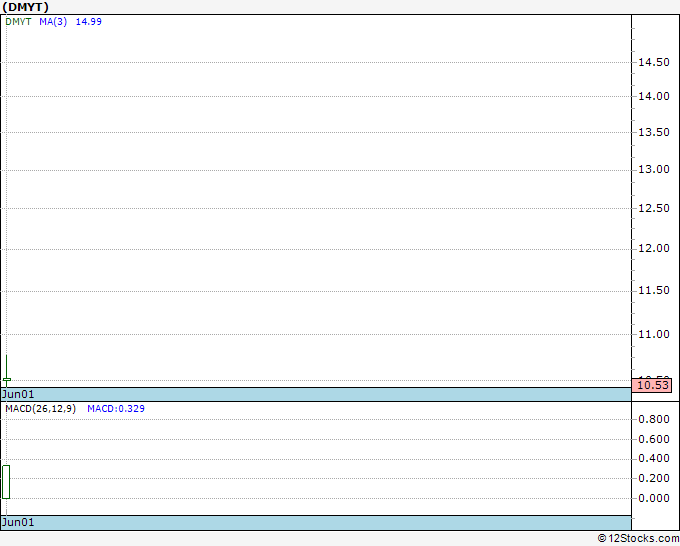Click the (DMYT) chart title
The width and height of the screenshot is (680, 546).
coord(26,7)
